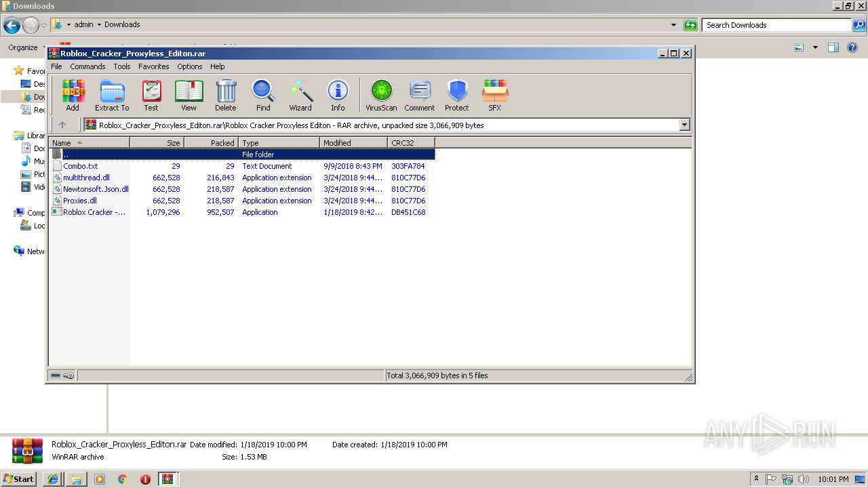Viewport: 868px width, 488px height.
Task: Open the Tools menu in WinRAR
Action: (122, 66)
